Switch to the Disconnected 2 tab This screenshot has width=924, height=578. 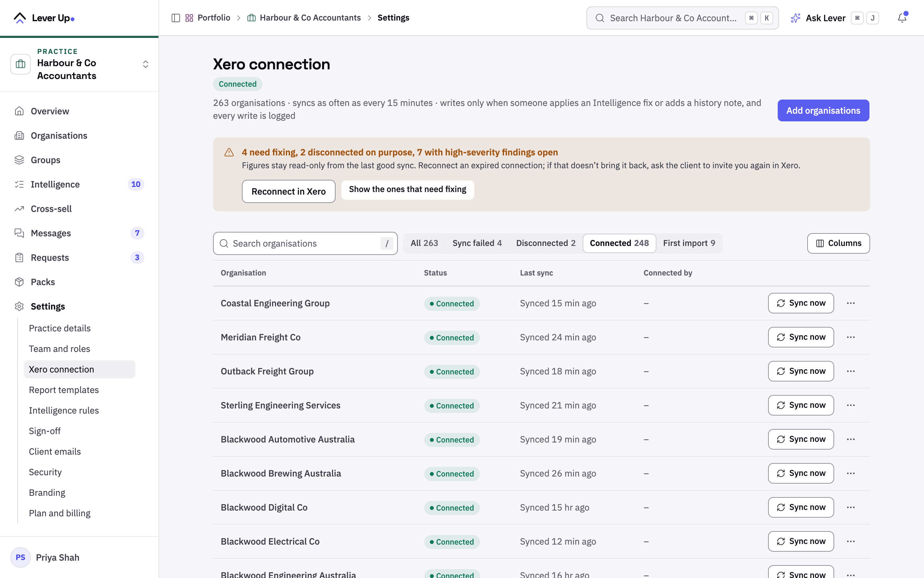[546, 243]
